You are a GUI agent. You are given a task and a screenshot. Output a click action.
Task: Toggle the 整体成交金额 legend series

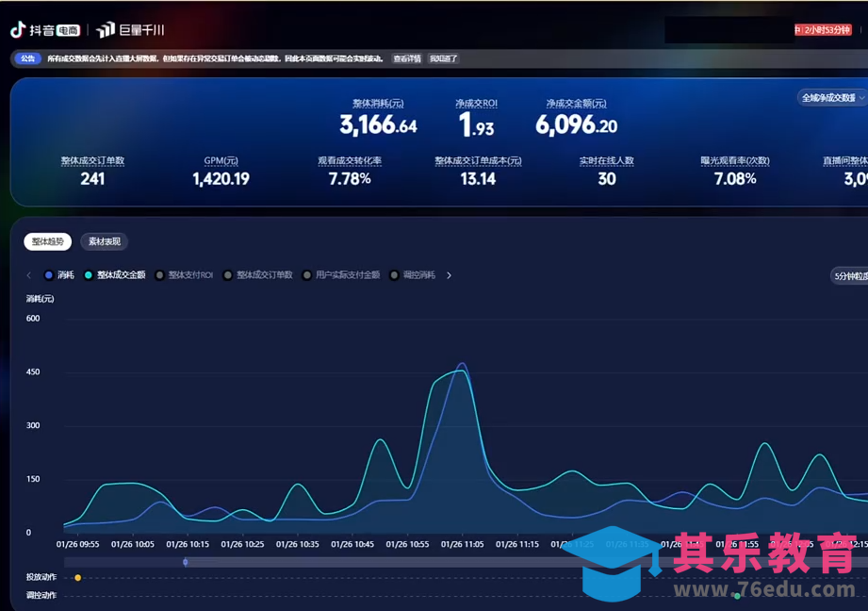click(114, 275)
